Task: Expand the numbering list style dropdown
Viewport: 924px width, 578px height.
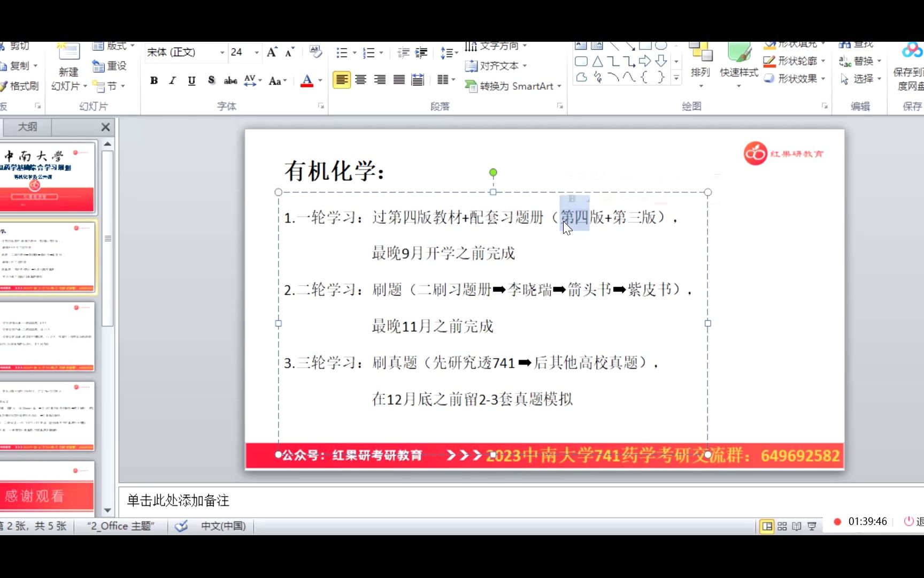Action: pyautogui.click(x=381, y=52)
